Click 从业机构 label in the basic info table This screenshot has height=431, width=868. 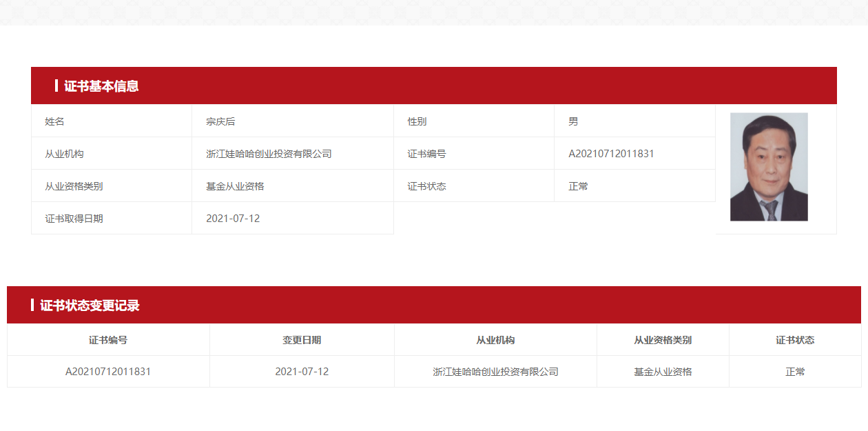pyautogui.click(x=64, y=154)
